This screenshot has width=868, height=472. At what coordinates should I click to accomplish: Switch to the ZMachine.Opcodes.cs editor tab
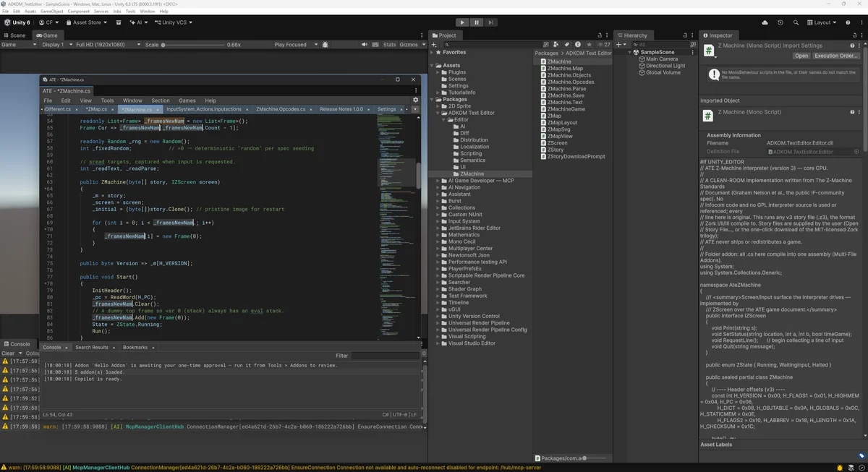281,109
